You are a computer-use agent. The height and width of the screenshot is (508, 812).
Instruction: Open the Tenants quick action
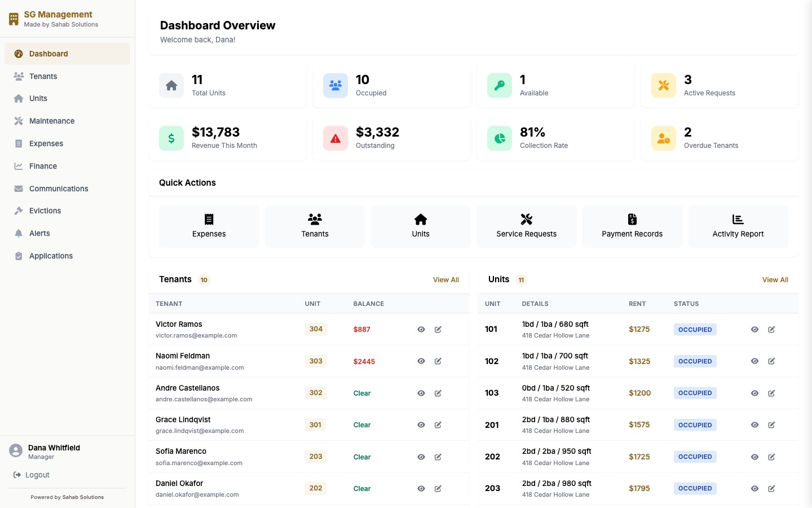tap(315, 226)
